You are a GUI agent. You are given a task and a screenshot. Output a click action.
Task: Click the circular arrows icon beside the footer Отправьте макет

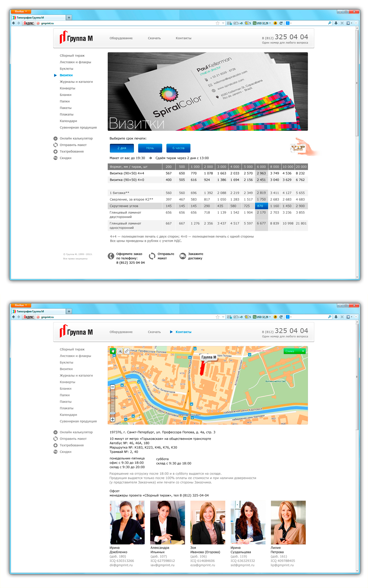pyautogui.click(x=152, y=256)
